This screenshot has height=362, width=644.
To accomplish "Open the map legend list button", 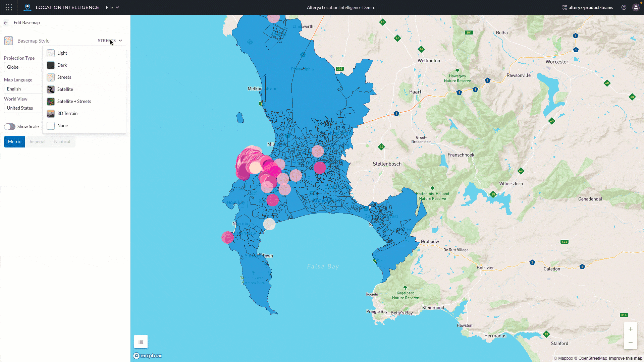I will [x=141, y=342].
